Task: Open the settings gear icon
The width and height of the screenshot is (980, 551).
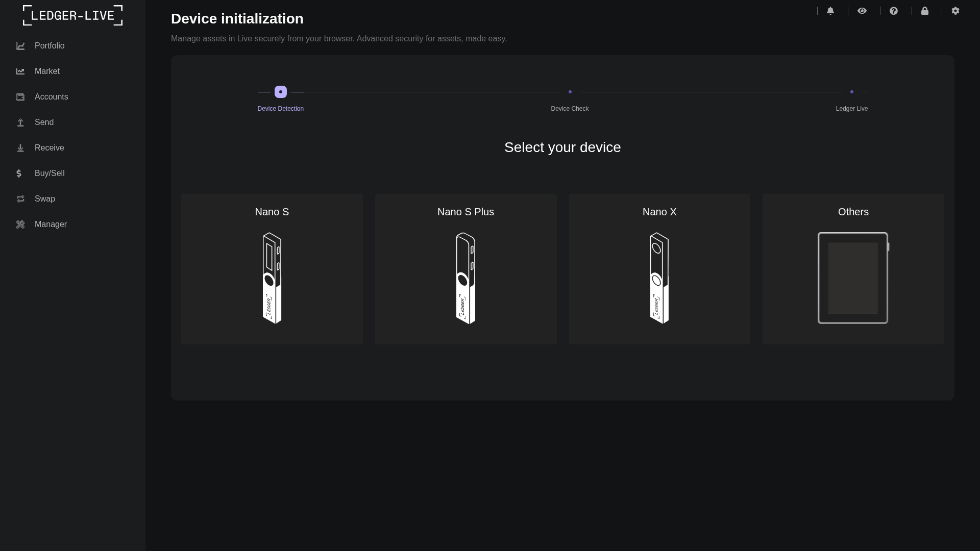Action: pyautogui.click(x=955, y=11)
